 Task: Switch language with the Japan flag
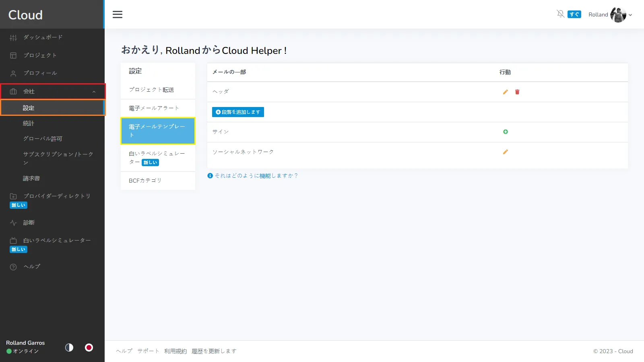coord(89,348)
